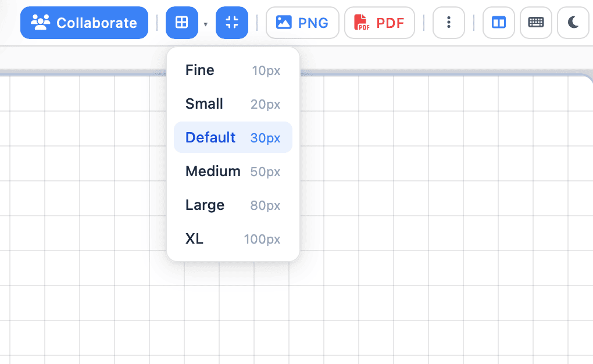
Task: Switch to dark mode moon icon
Action: tap(573, 23)
